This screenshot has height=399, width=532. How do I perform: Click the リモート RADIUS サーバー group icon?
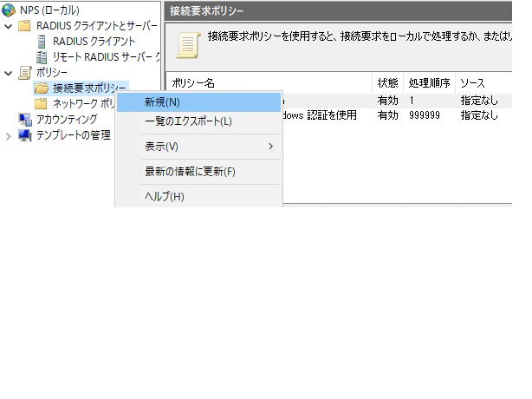42,57
